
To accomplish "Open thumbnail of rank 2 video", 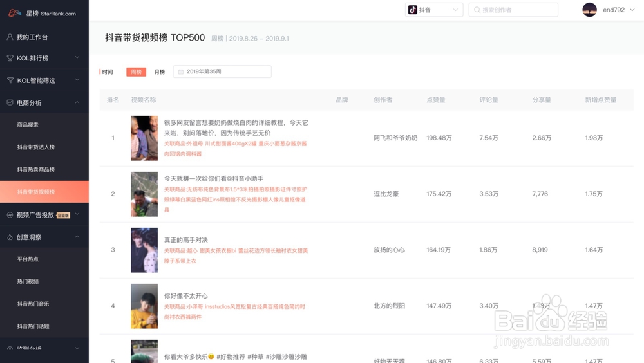I will click(x=144, y=194).
